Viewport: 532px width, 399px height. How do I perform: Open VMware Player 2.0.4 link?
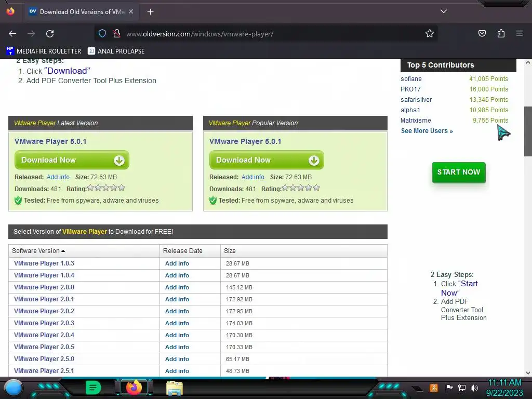(x=44, y=335)
